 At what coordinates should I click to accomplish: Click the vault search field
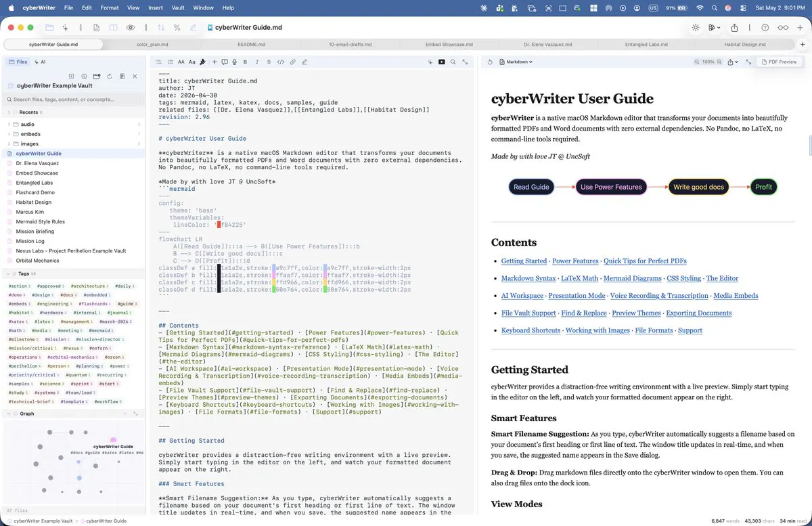pos(74,100)
